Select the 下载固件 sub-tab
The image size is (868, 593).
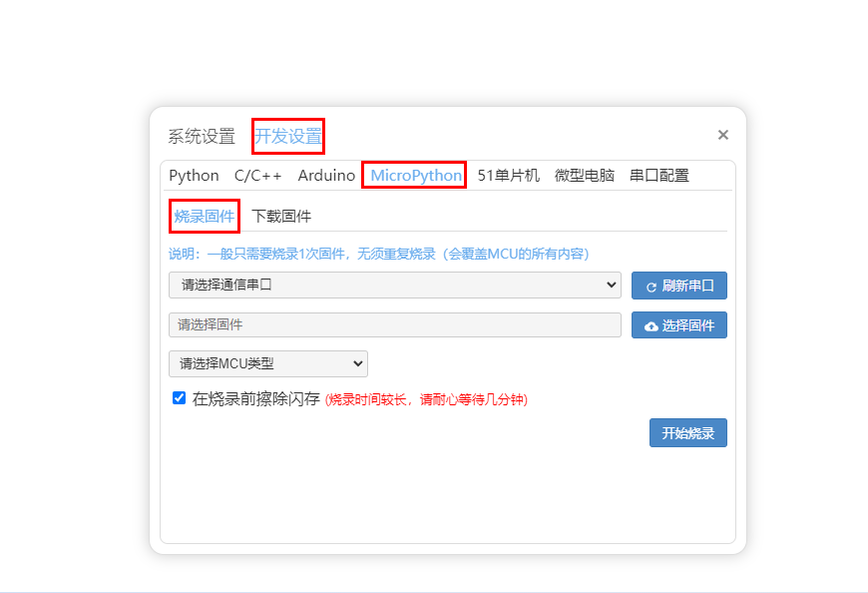(281, 216)
